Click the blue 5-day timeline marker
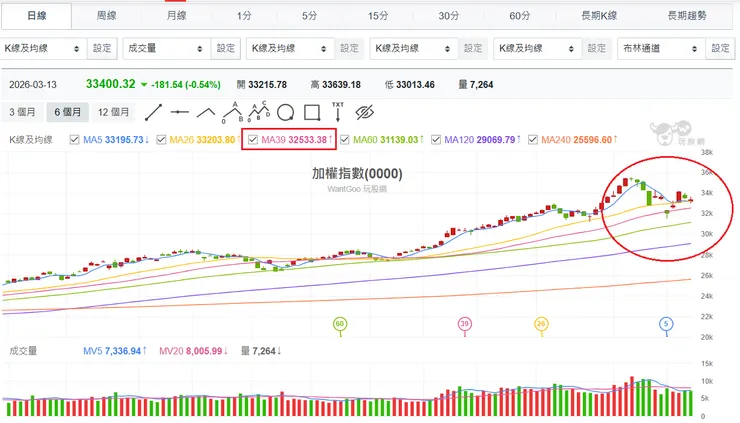740x423 pixels. coord(666,324)
